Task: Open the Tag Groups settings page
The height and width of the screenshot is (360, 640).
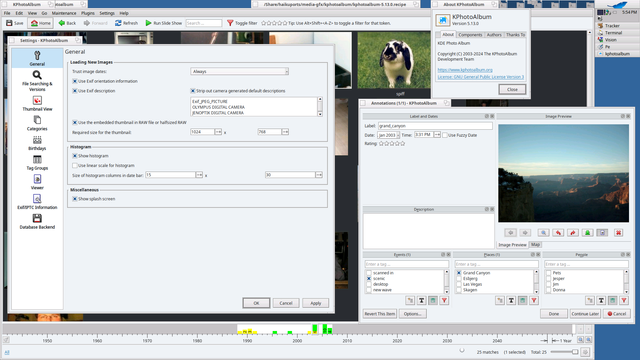Action: point(37,162)
